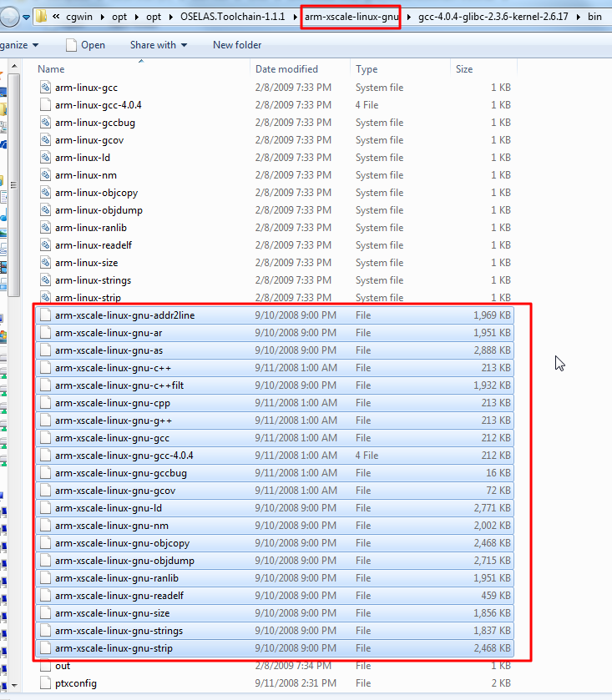Expand arrow after arm-xscale-linux-gnu breadcrumb
612x700 pixels.
(x=409, y=17)
